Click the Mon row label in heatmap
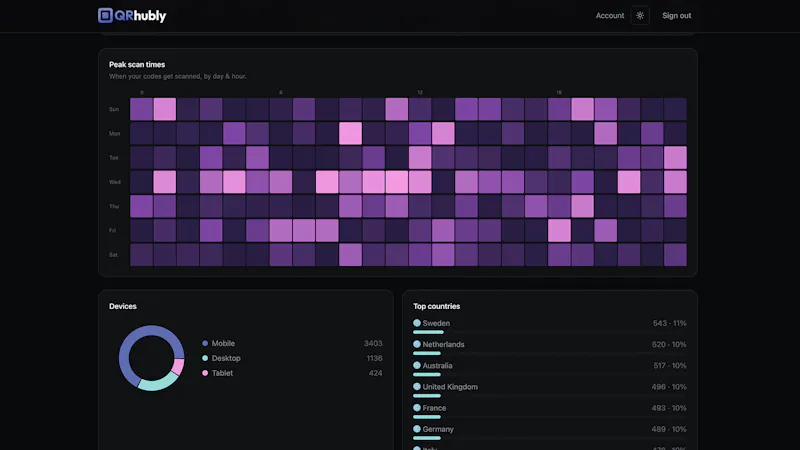 point(114,134)
